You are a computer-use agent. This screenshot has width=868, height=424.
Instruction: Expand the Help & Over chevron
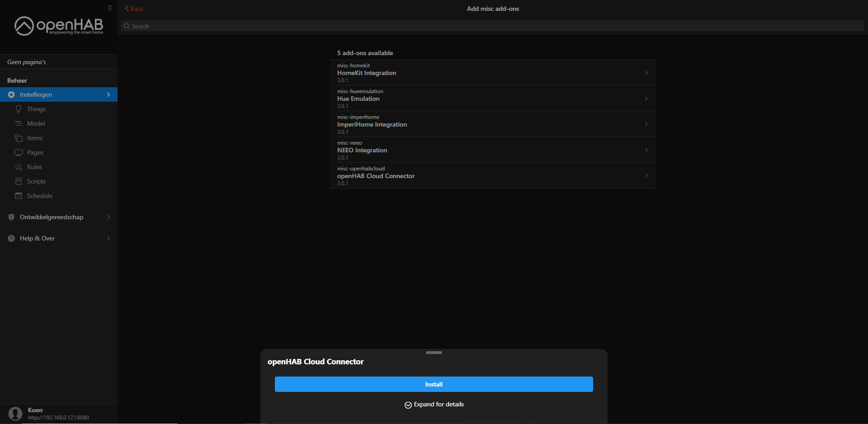[x=108, y=238]
